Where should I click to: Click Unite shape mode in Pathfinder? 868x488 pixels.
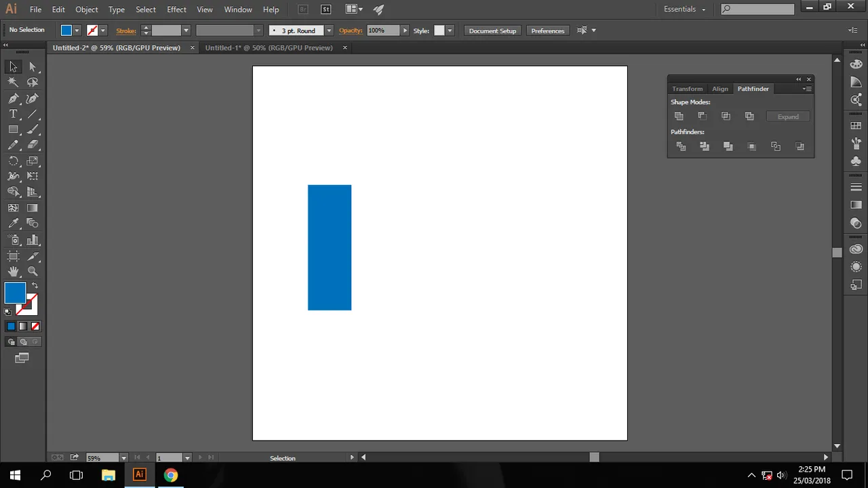[679, 116]
